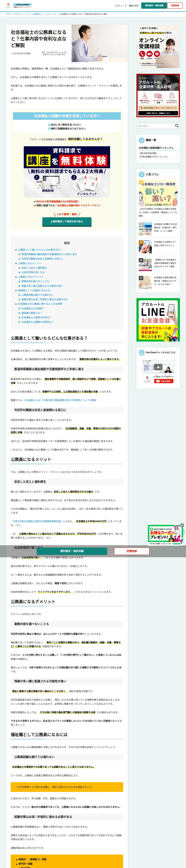This screenshot has height=868, width=186.
Task: Jump to 公務員として働いたらどんな仕事がある？ in contents
Action: click(40, 250)
